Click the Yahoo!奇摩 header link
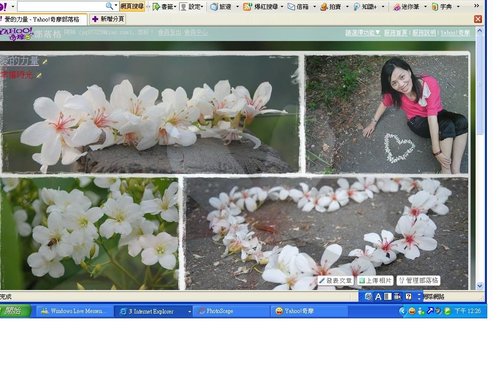This screenshot has width=500, height=375. [x=455, y=33]
